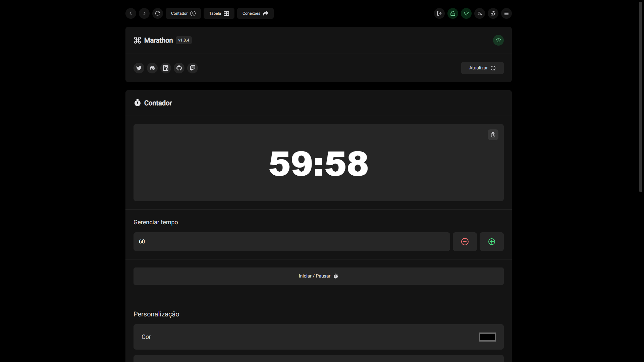Toggle the wifi connection button in top bar
The image size is (644, 362).
(x=466, y=13)
